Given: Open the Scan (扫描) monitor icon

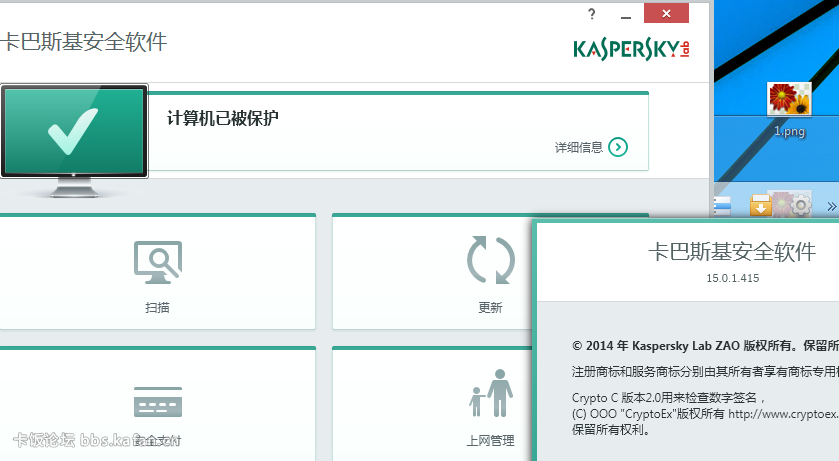Looking at the screenshot, I should (158, 262).
